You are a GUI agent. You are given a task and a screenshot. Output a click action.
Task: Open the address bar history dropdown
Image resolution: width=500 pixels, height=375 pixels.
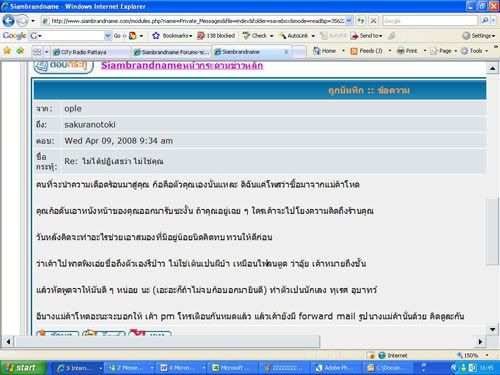point(349,21)
